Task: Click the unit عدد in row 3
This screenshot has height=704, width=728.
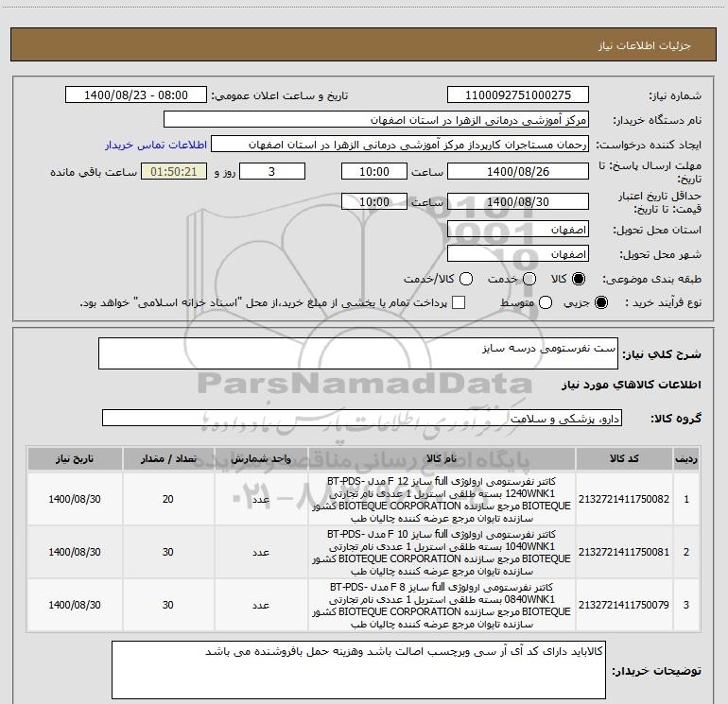Action: pyautogui.click(x=261, y=605)
